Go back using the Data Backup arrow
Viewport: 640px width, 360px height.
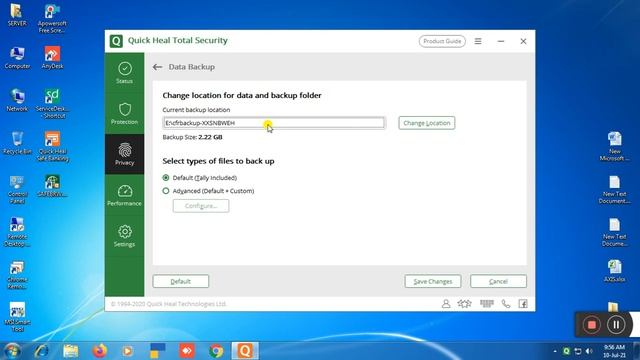[158, 67]
